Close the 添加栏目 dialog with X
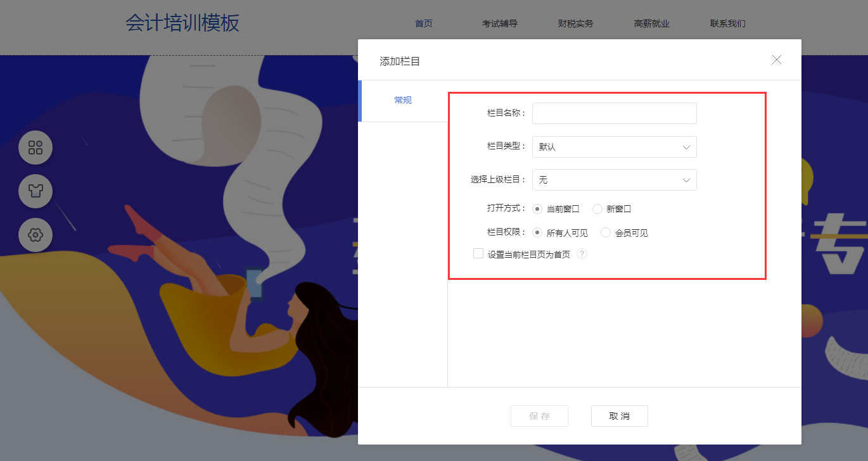This screenshot has height=461, width=868. (x=777, y=60)
